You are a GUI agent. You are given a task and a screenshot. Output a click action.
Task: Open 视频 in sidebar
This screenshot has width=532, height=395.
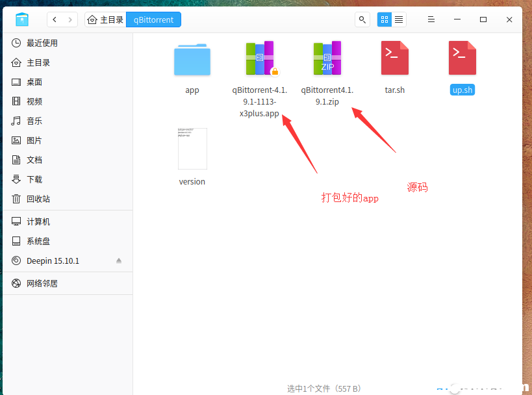tap(68, 101)
